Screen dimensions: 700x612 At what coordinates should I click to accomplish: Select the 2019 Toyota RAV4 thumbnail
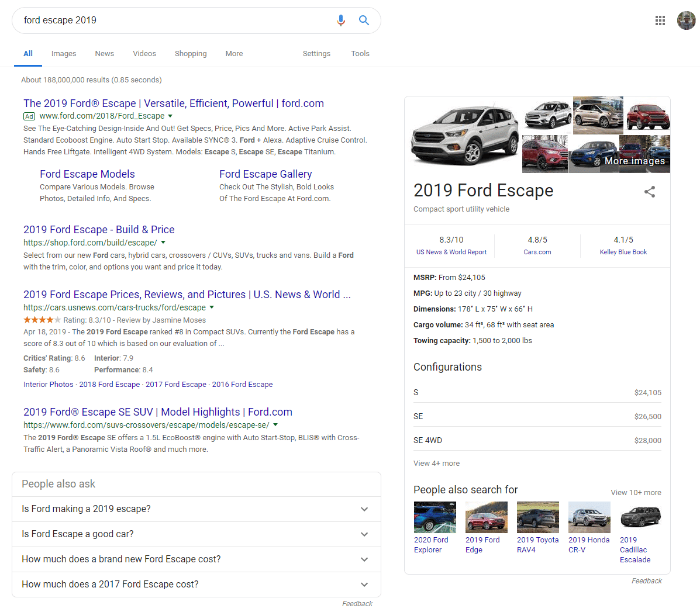click(537, 517)
